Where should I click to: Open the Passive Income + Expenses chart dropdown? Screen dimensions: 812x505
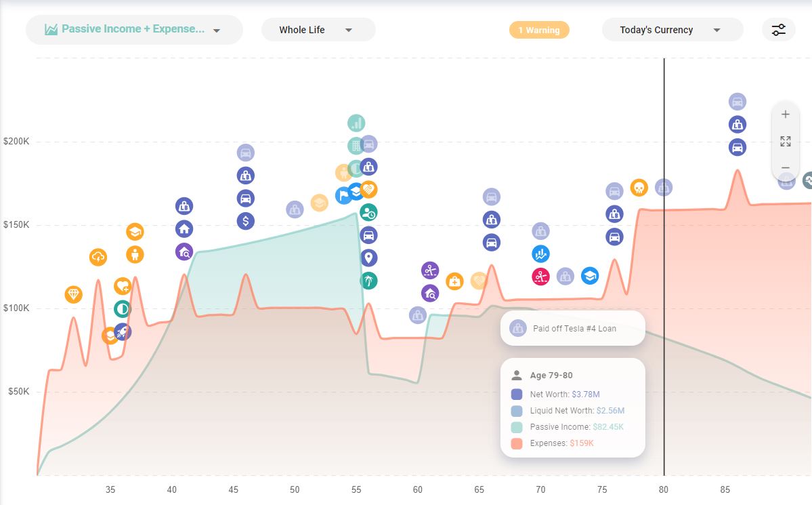[133, 30]
